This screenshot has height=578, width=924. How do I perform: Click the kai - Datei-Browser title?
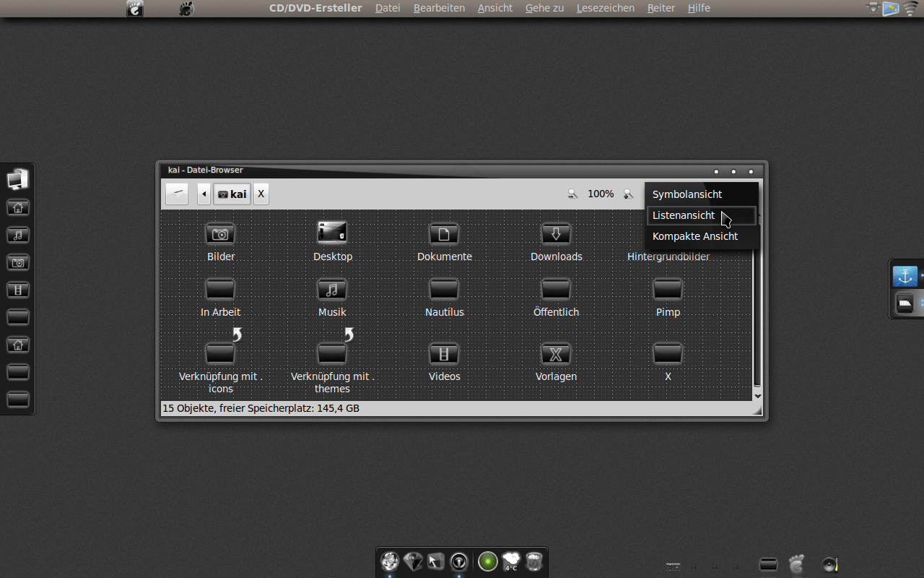click(206, 170)
